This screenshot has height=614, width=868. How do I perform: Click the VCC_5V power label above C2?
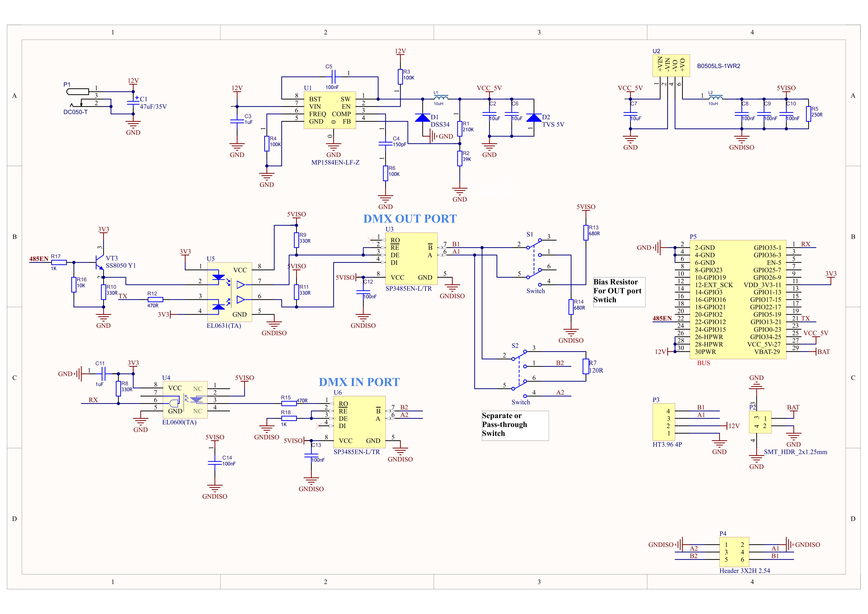489,88
